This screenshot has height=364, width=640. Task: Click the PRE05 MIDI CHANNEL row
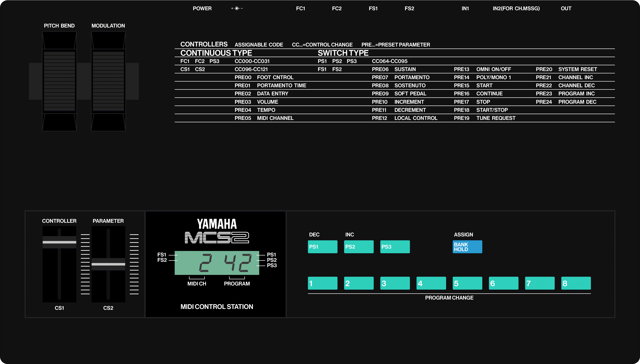tap(264, 118)
